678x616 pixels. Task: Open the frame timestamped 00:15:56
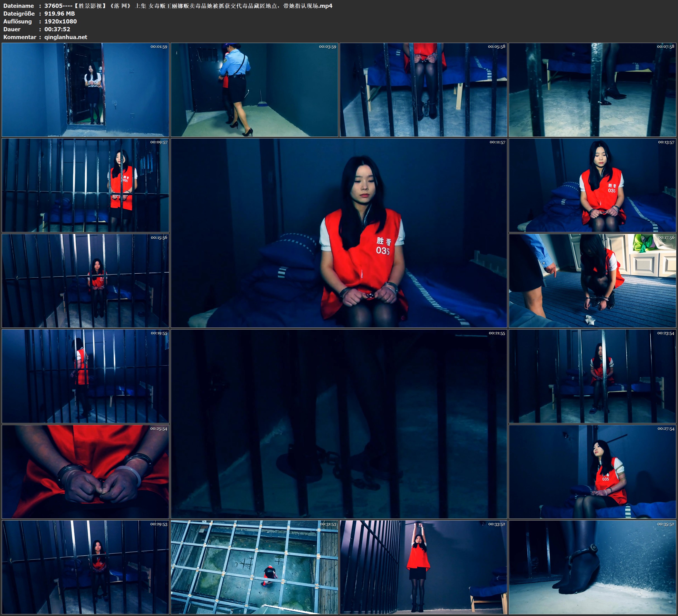tap(85, 280)
